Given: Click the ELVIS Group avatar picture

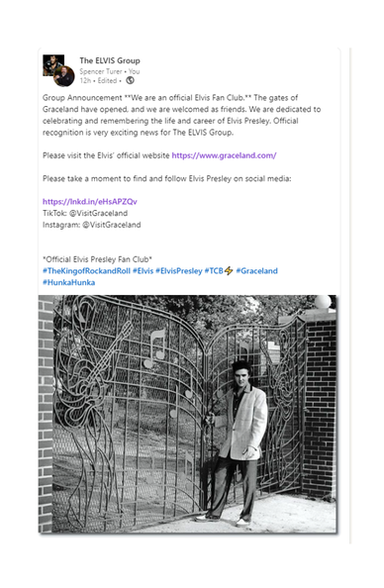Looking at the screenshot, I should tap(52, 63).
